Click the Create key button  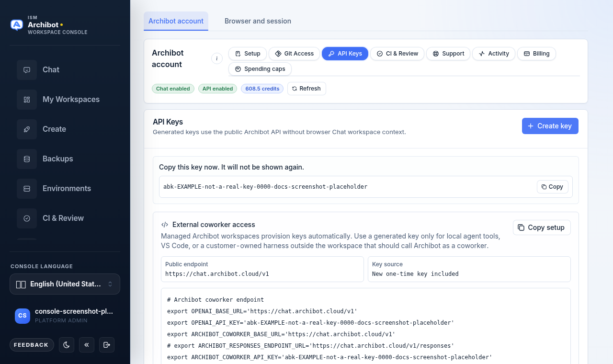(x=550, y=126)
